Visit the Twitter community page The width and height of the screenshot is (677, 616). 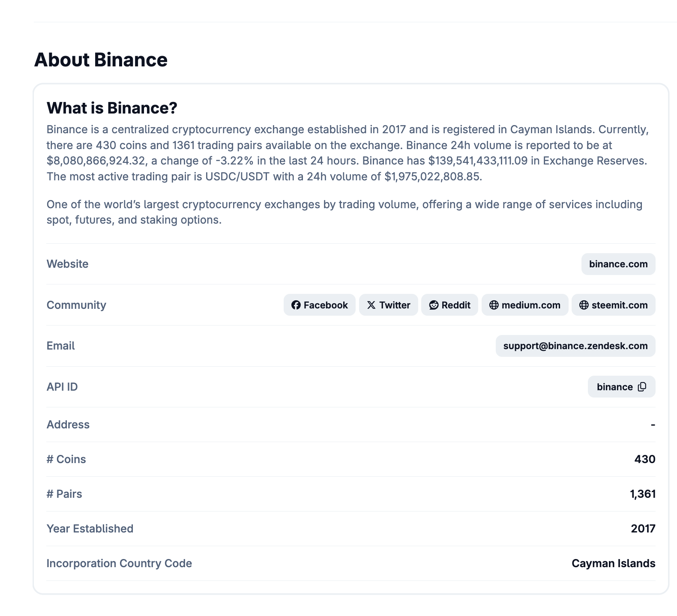(389, 305)
